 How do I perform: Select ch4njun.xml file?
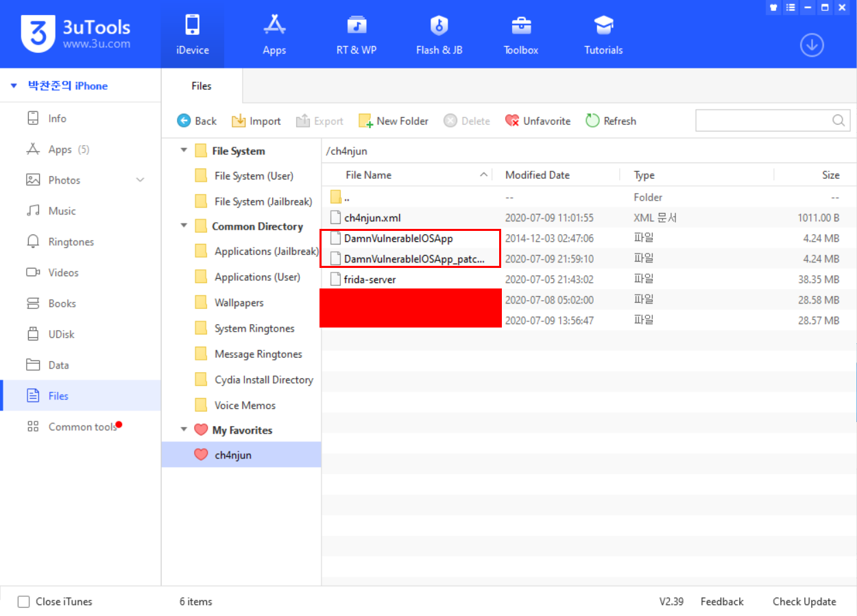tap(589, 218)
